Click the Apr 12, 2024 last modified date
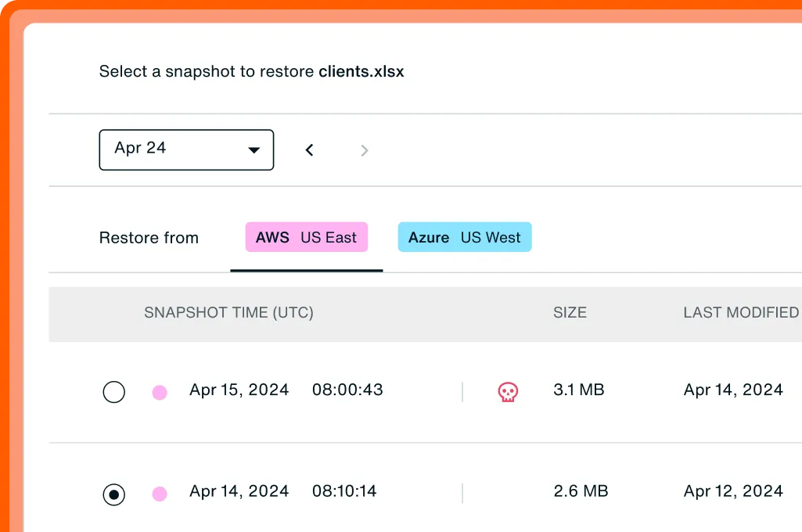802x532 pixels. pyautogui.click(x=733, y=491)
